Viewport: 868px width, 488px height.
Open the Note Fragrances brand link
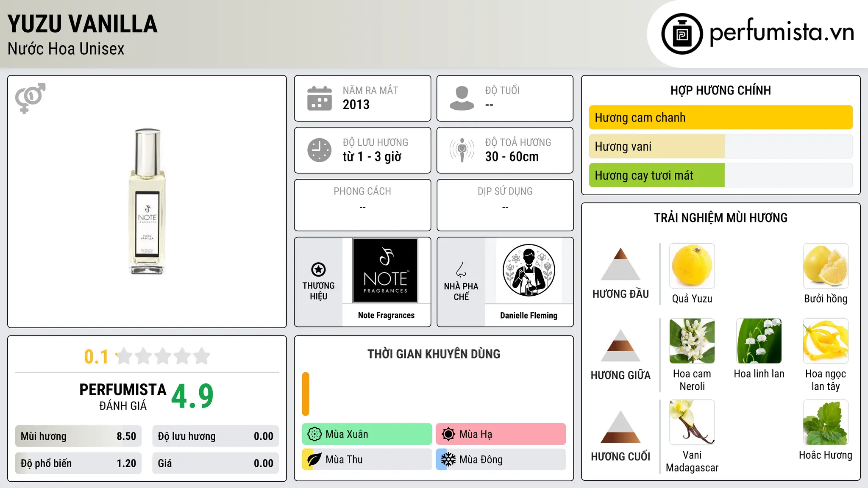(x=386, y=315)
